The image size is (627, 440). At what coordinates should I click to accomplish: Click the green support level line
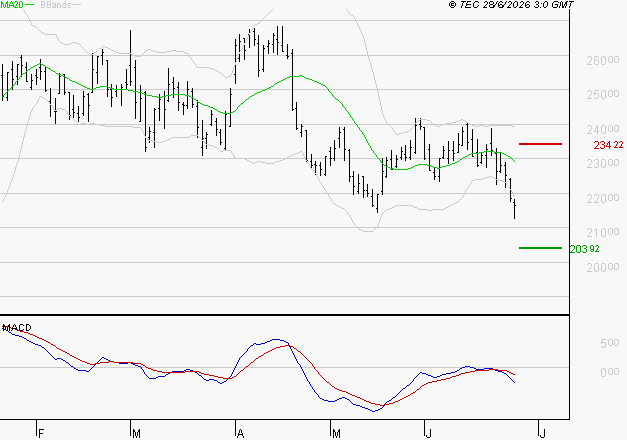[540, 248]
